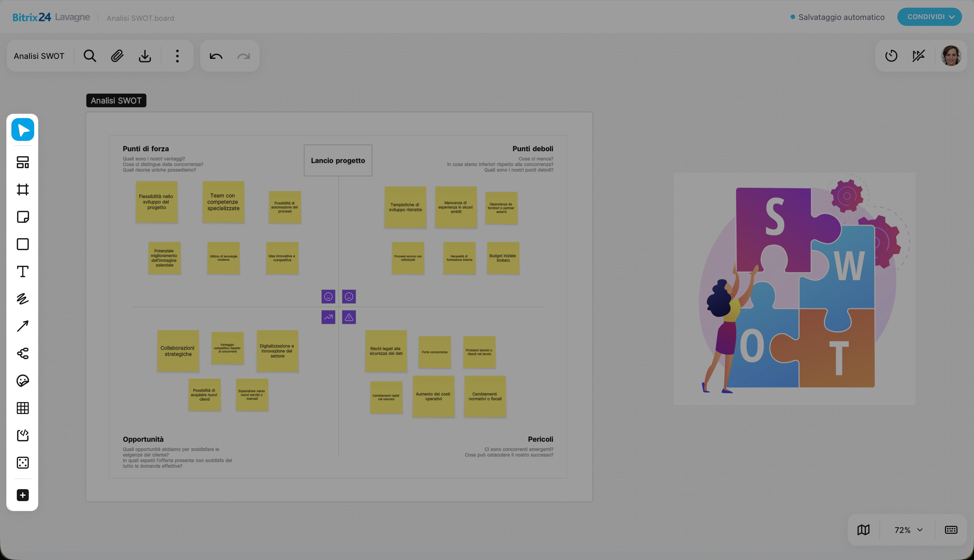
Task: Open the templates tool in left toolbar
Action: pos(23,162)
